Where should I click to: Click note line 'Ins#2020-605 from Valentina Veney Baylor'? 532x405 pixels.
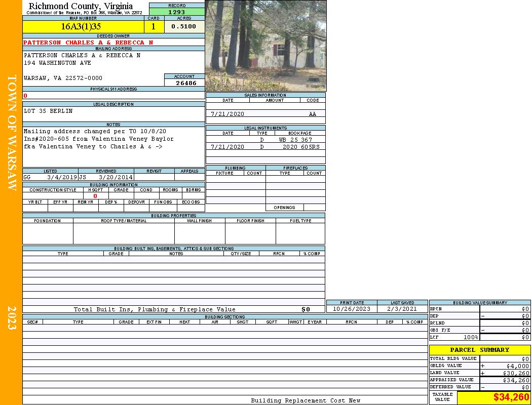[x=99, y=139]
